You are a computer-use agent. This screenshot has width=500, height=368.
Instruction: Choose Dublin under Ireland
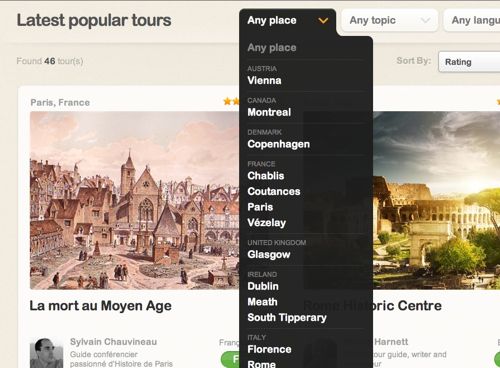(263, 286)
